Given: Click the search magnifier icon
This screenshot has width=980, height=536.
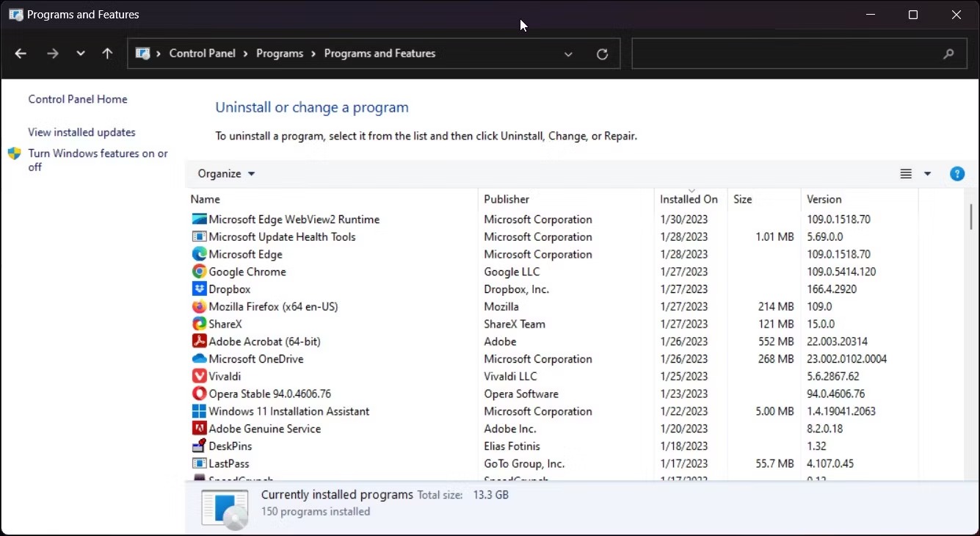Looking at the screenshot, I should point(949,54).
